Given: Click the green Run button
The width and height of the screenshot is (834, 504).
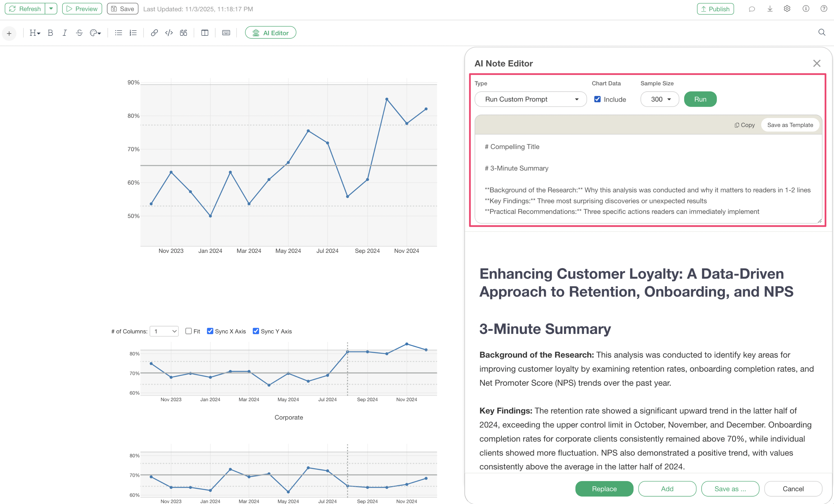Looking at the screenshot, I should (700, 99).
